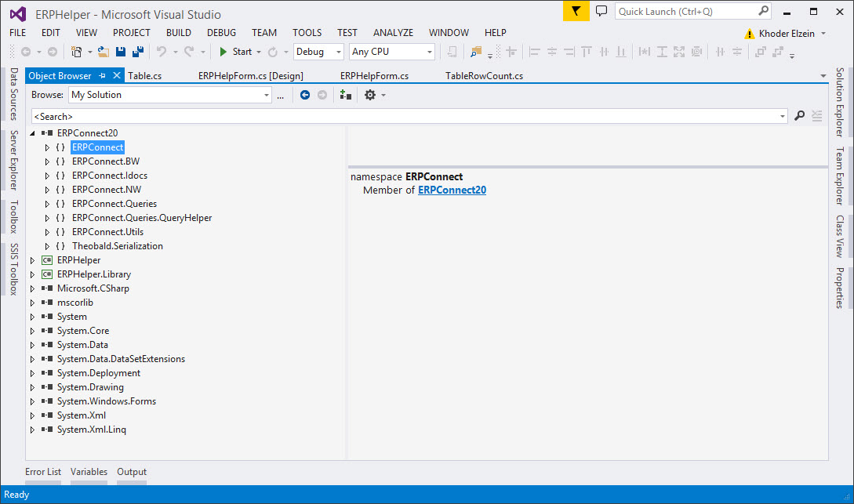Click the Search magnifier icon
This screenshot has height=504, width=854.
tap(800, 116)
